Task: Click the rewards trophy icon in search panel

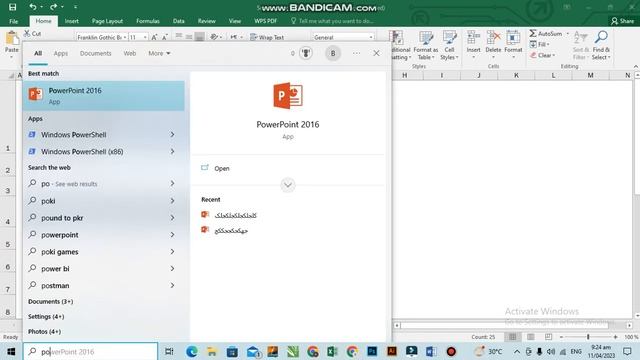Action: coord(306,53)
